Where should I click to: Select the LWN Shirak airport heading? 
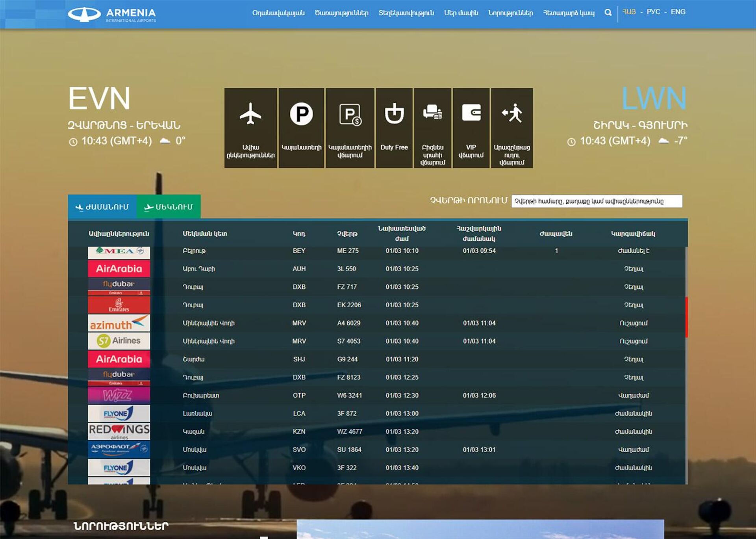(654, 99)
